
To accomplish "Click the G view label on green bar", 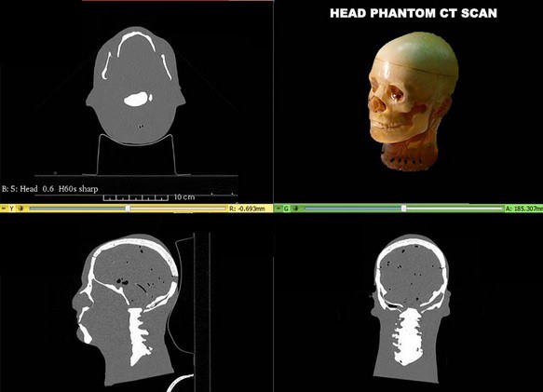I will [x=286, y=209].
